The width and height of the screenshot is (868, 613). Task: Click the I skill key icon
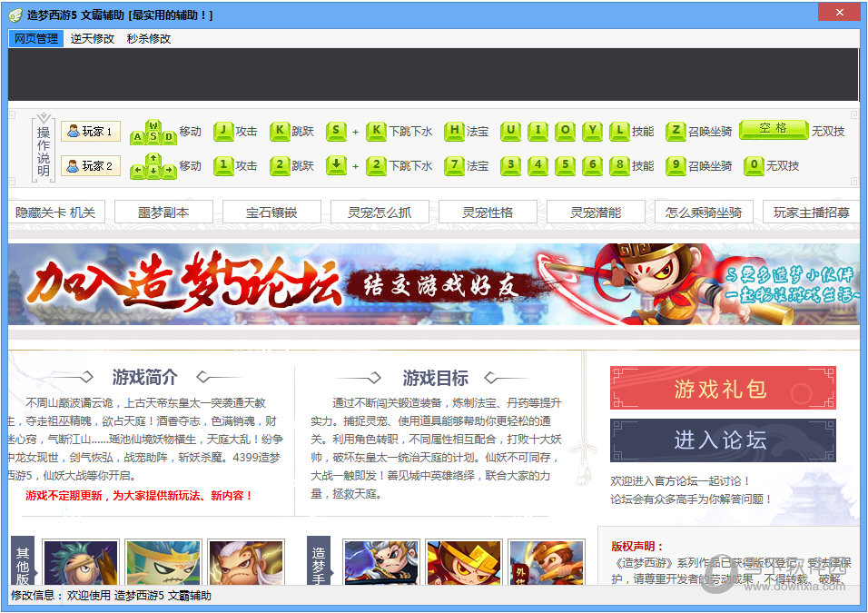(538, 132)
